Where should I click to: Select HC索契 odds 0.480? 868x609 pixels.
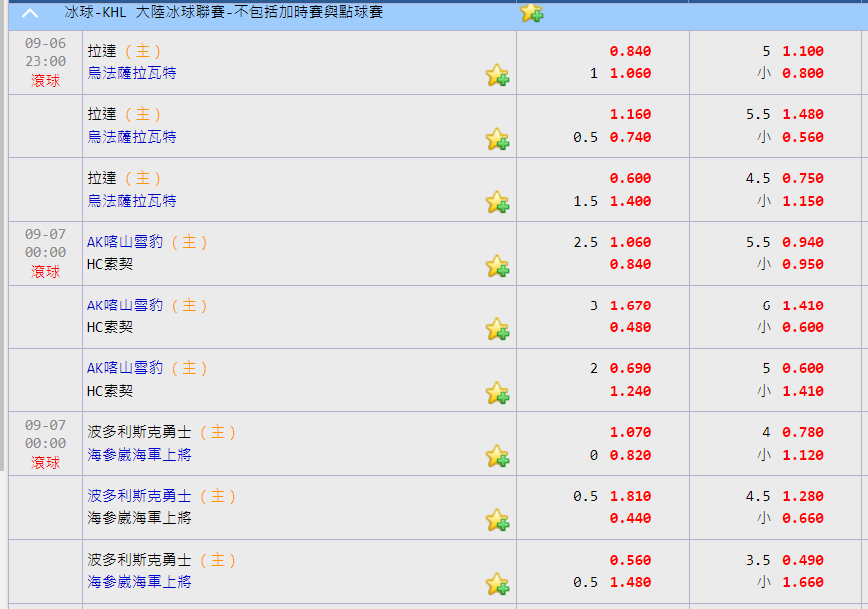(630, 327)
